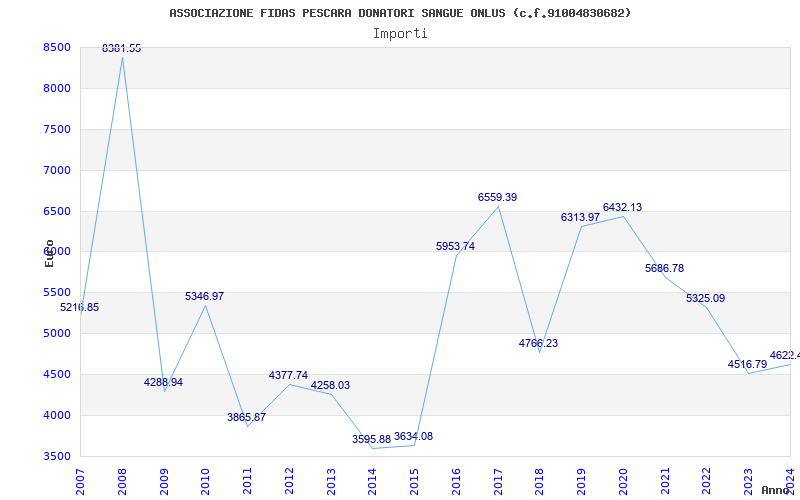Click the x-axis year 2019
The height and width of the screenshot is (500, 800).
coord(581,482)
